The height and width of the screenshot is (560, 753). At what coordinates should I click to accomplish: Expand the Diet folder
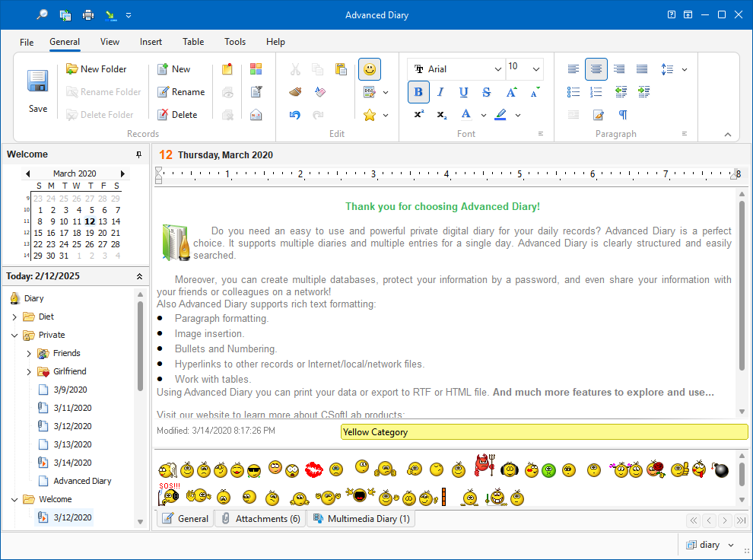coord(14,317)
